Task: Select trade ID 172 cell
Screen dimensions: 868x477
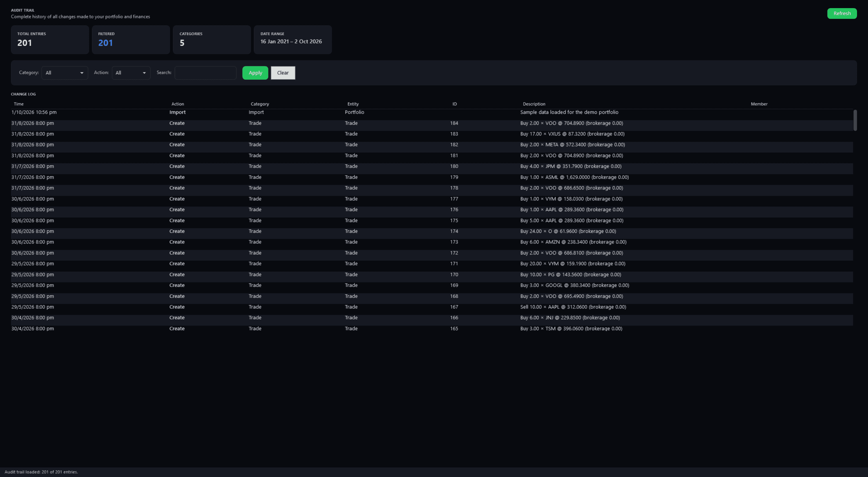Action: 454,253
